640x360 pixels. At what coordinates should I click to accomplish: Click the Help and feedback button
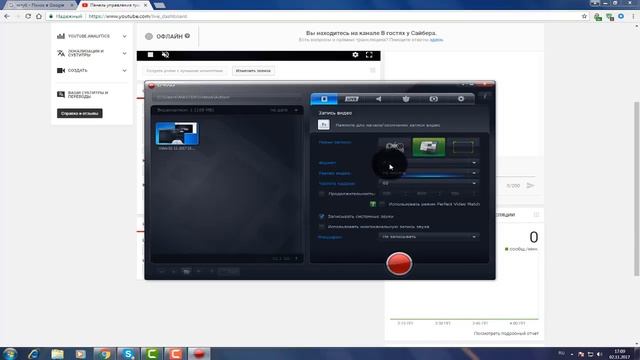point(80,113)
